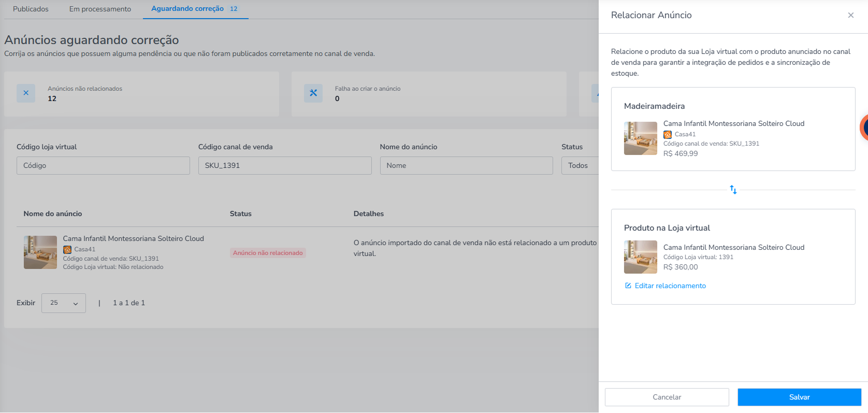Click the Cancelar button
The width and height of the screenshot is (868, 413).
tap(667, 397)
